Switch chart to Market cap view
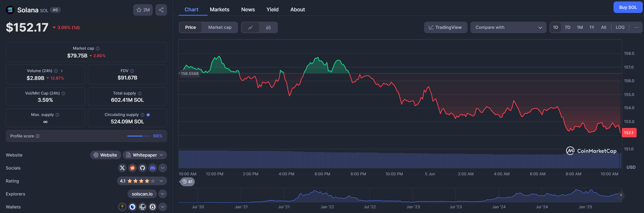This screenshot has width=644, height=213. 220,27
